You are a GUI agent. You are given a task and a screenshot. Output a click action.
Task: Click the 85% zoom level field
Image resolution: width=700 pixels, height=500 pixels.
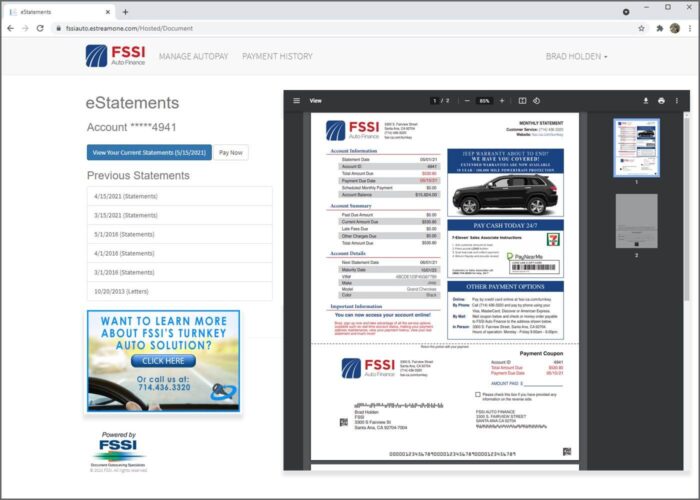[484, 100]
